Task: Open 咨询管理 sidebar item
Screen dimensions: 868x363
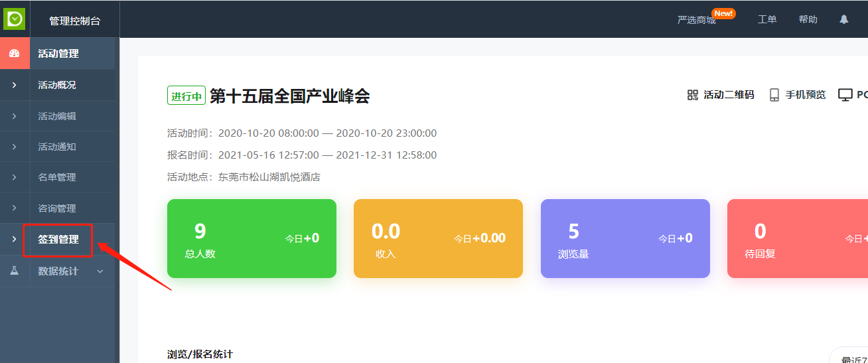Action: coord(57,208)
